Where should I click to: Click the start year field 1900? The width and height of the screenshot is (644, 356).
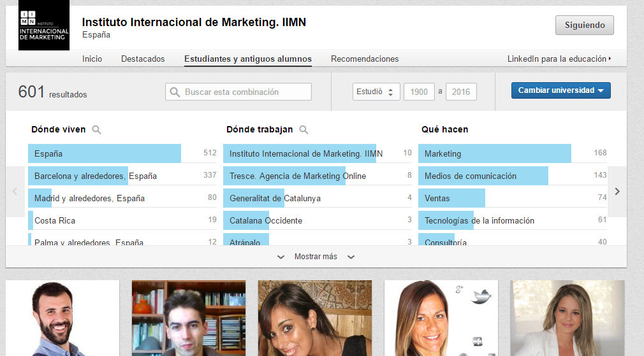point(419,92)
